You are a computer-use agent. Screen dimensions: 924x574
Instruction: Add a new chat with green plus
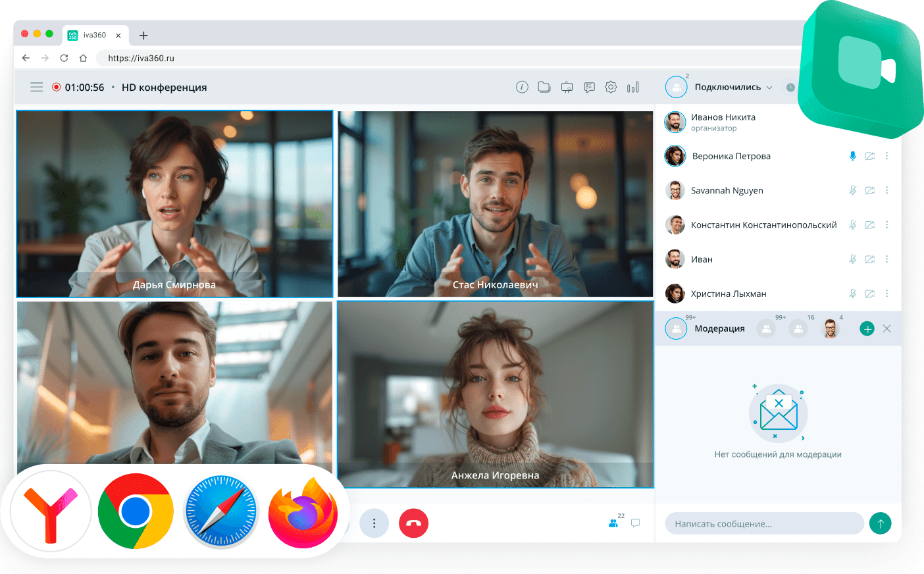tap(867, 328)
